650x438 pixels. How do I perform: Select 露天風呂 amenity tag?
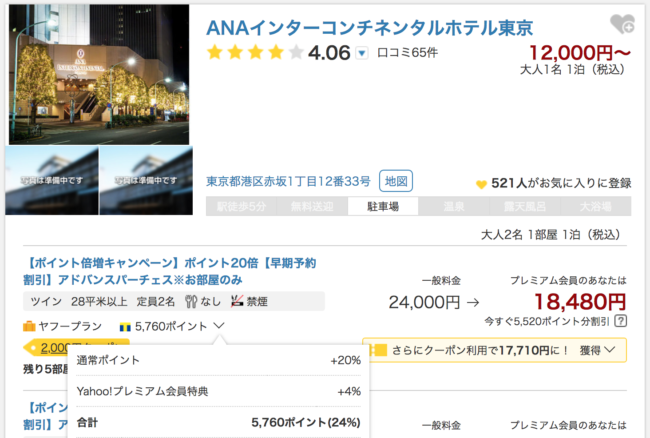525,206
